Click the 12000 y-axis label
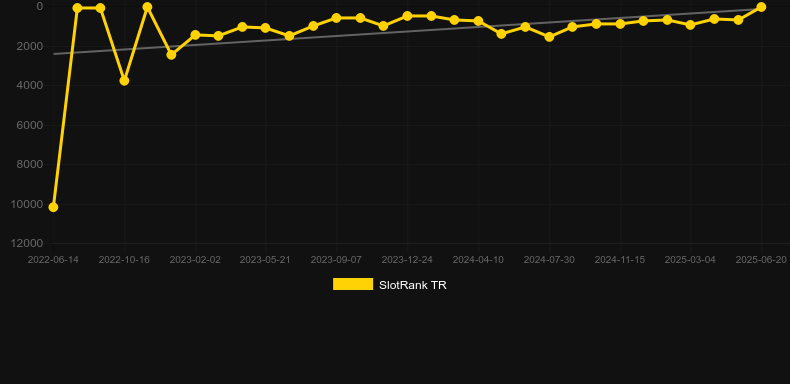This screenshot has height=384, width=790. 27,243
